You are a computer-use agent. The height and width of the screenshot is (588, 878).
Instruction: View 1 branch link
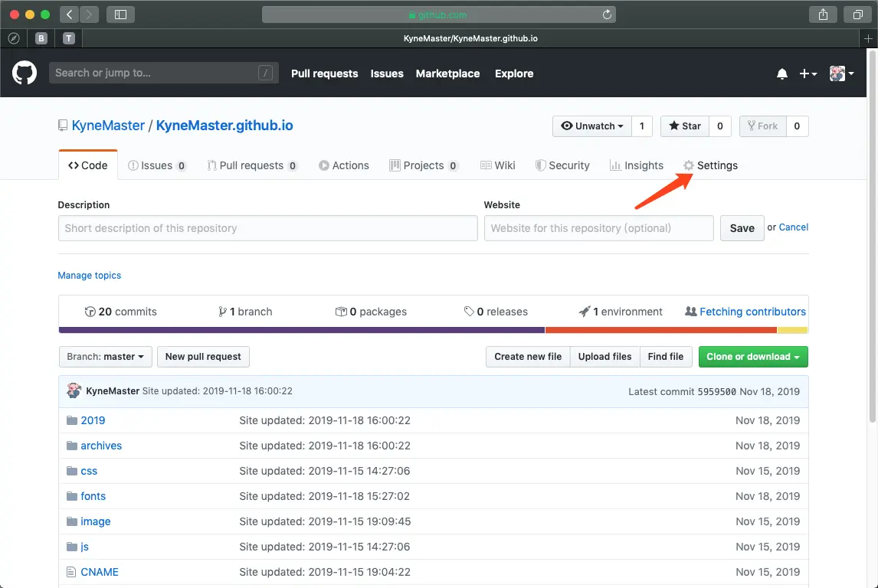(245, 312)
